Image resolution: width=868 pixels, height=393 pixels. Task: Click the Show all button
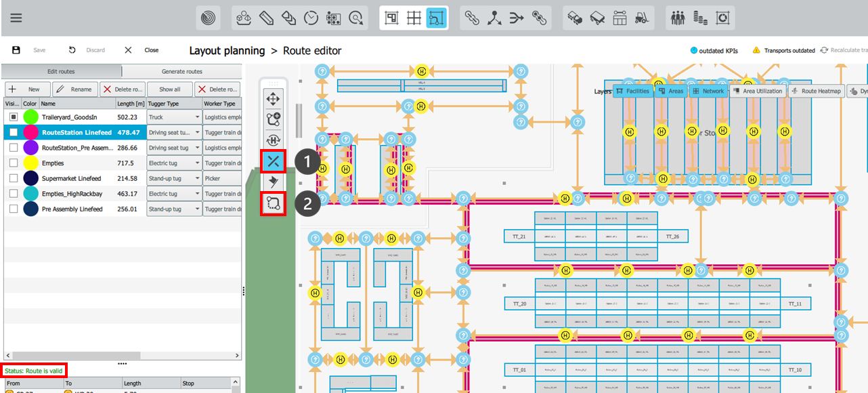(x=170, y=89)
